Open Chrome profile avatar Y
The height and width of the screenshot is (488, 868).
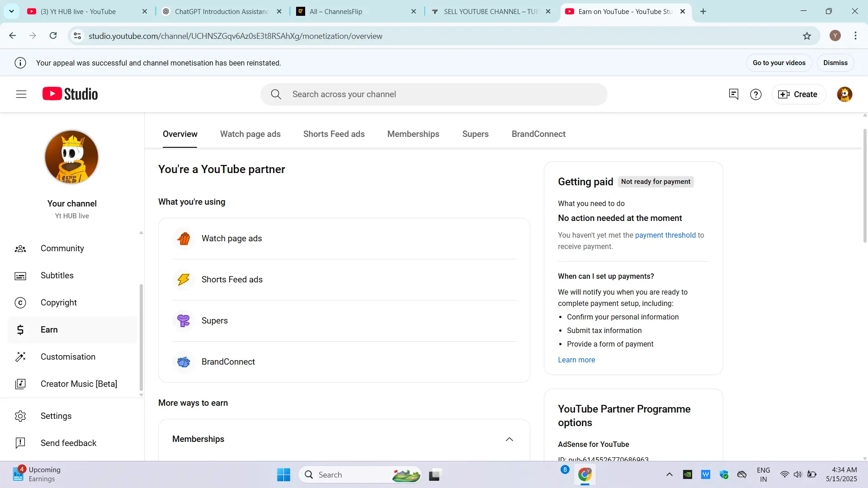835,36
